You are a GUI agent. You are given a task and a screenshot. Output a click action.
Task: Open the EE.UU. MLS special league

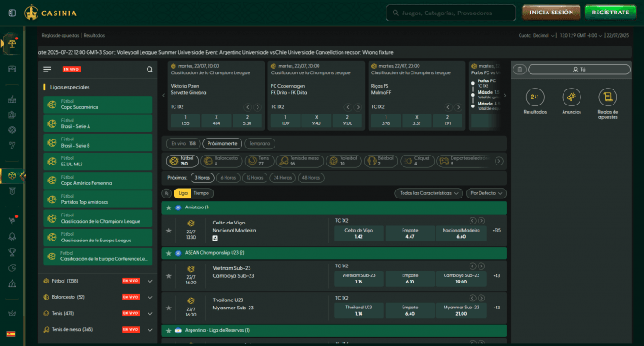point(97,161)
